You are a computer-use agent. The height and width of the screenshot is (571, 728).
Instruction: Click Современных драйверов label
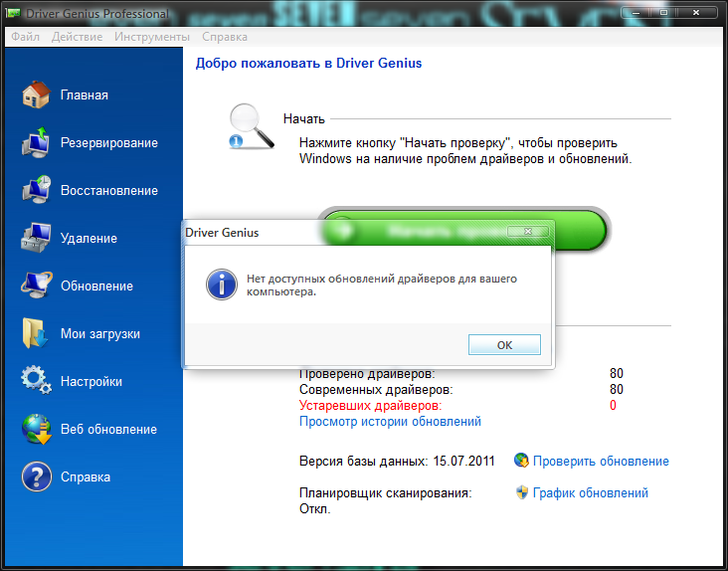click(376, 390)
